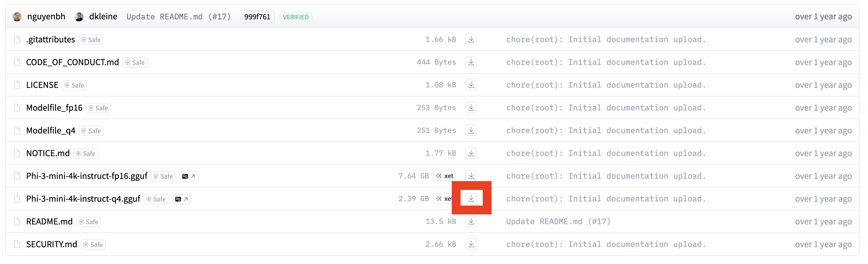
Task: Download Phi-3-mini-4k-instruct-q4.gguf
Action: pyautogui.click(x=471, y=199)
